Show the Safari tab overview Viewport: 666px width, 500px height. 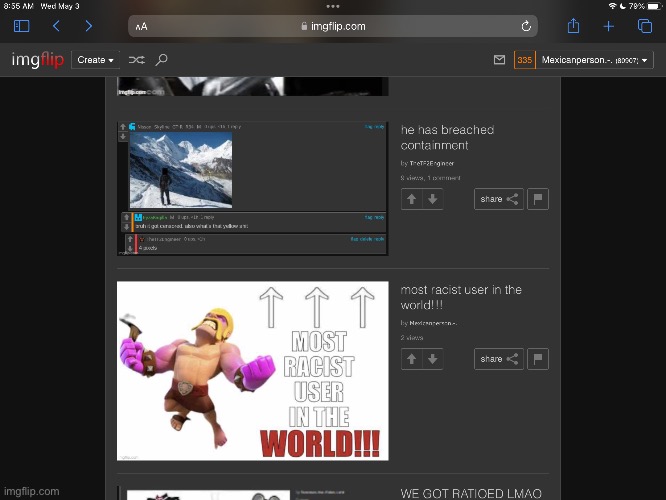[645, 26]
